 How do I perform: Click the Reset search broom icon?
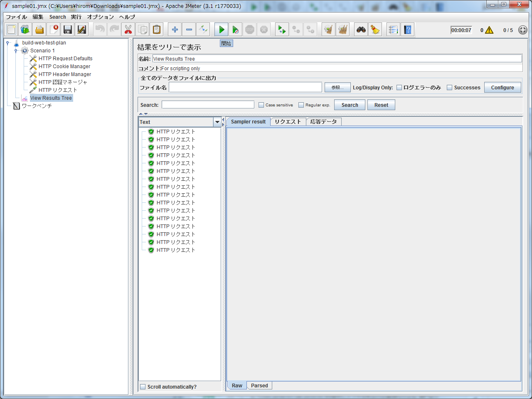[x=375, y=30]
